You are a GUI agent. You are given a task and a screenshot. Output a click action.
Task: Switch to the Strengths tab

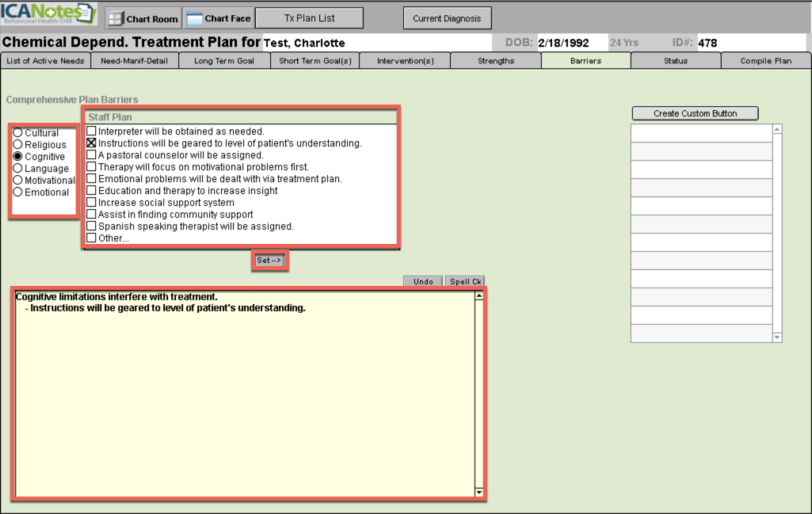496,61
